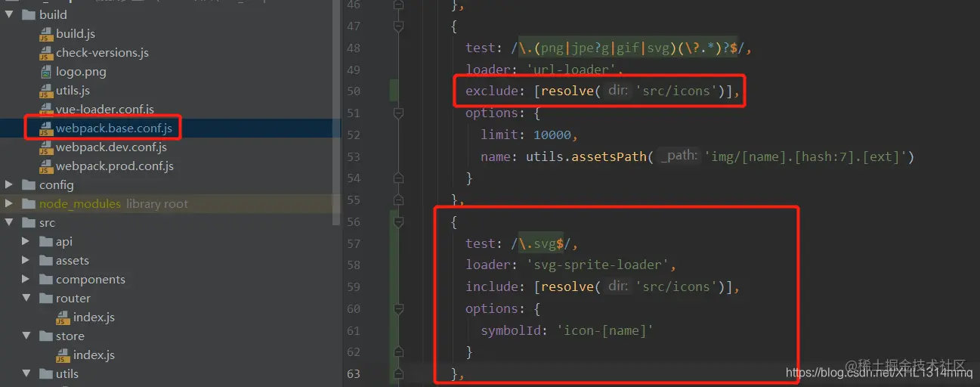Image resolution: width=980 pixels, height=387 pixels.
Task: Open check-versions.js file
Action: tap(102, 53)
